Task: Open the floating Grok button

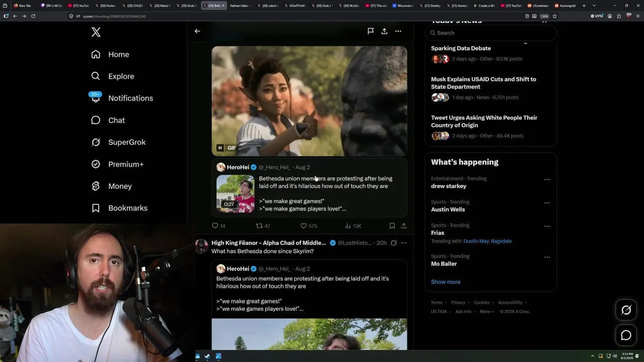Action: pos(626,310)
